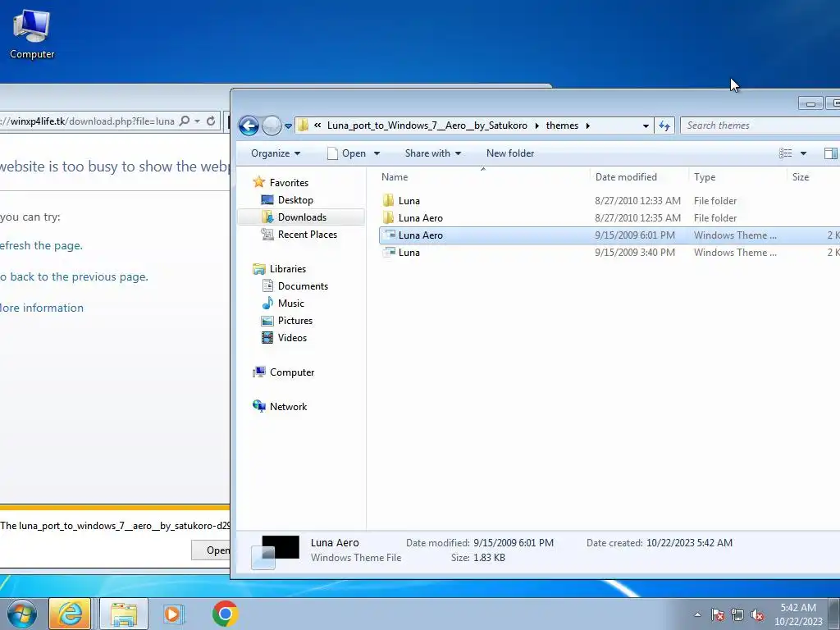Image resolution: width=840 pixels, height=630 pixels.
Task: Expand the breadcrumb overflow chevrons
Action: [317, 126]
